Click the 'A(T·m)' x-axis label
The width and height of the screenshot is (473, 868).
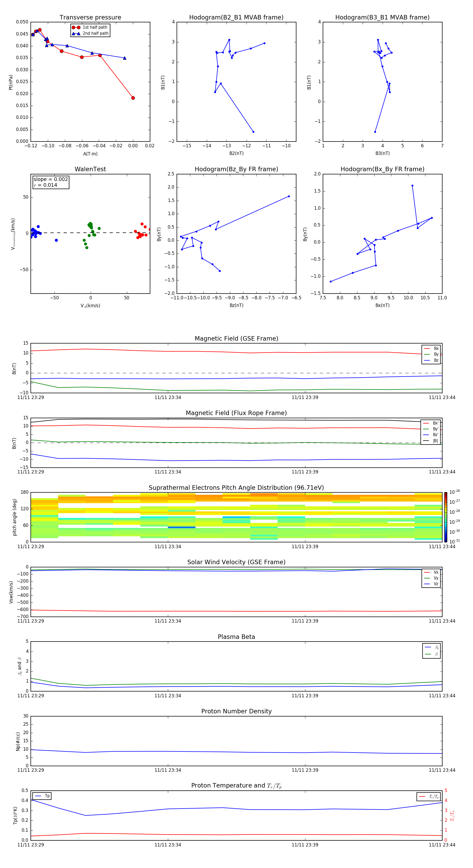pos(90,154)
